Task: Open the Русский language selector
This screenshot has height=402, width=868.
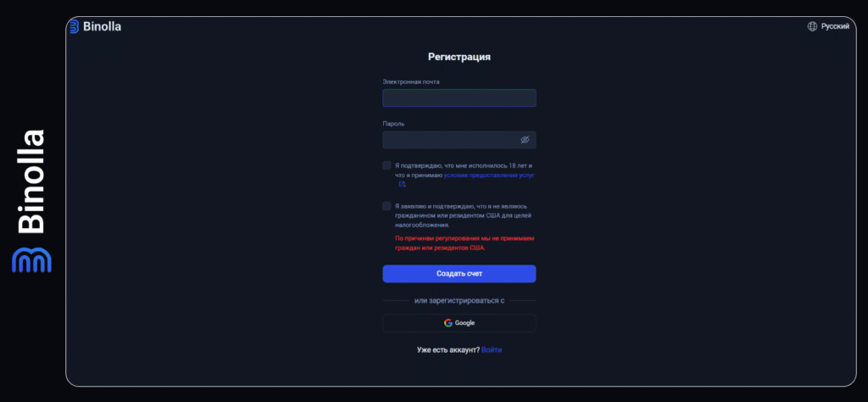Action: click(x=828, y=26)
